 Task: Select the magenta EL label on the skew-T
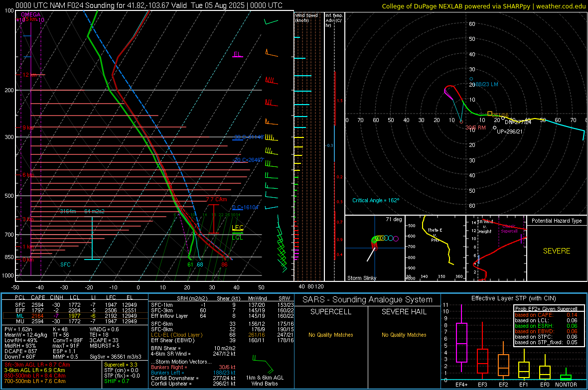click(237, 54)
